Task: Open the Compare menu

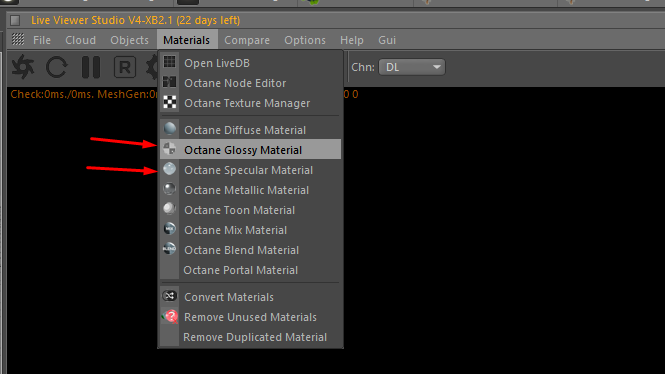Action: click(x=247, y=40)
